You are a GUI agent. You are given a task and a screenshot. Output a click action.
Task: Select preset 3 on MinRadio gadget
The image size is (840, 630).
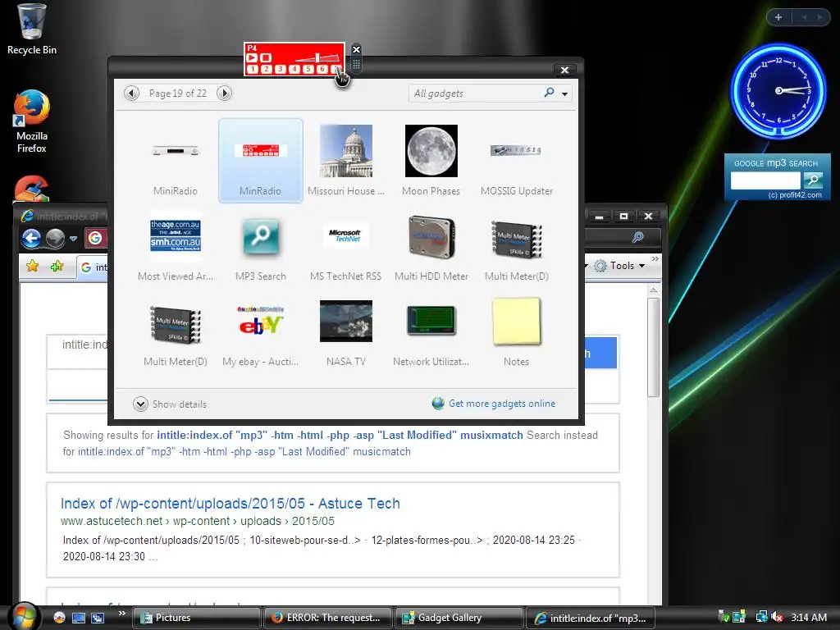coord(281,69)
